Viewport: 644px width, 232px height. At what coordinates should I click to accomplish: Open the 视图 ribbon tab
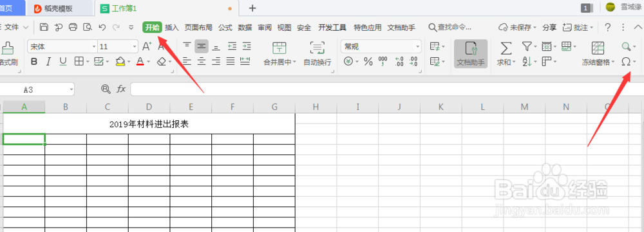[284, 28]
